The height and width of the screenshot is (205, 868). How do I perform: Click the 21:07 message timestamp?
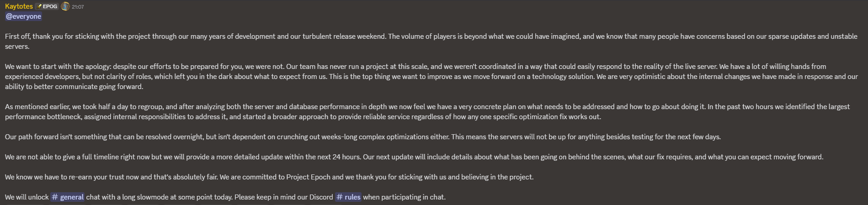(x=78, y=7)
